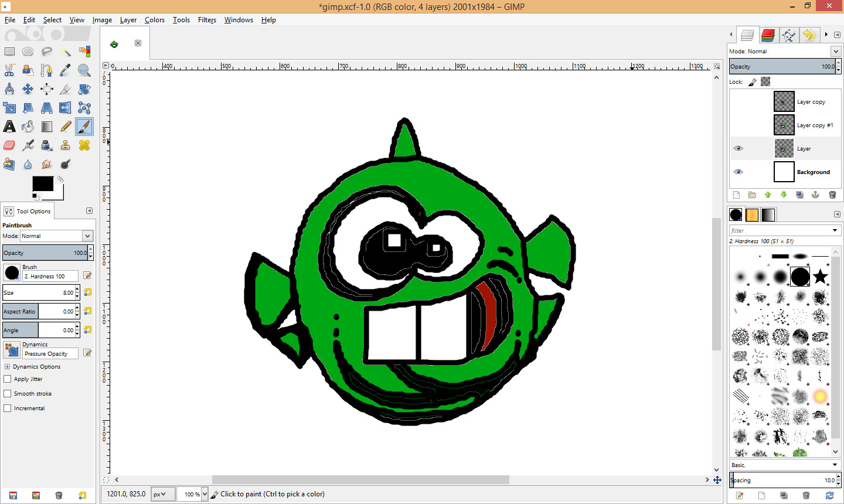Choose the Bucket Fill tool
This screenshot has width=844, height=504.
pyautogui.click(x=28, y=126)
